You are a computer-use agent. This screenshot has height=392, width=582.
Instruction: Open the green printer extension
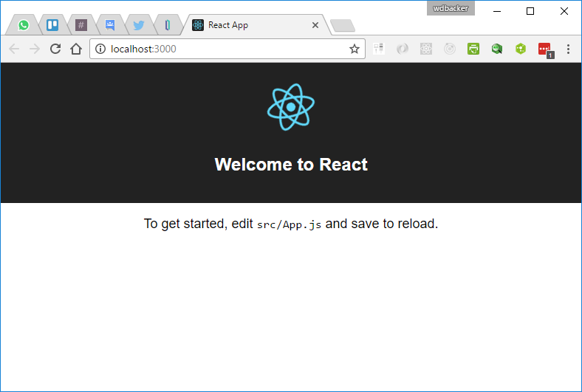[473, 49]
